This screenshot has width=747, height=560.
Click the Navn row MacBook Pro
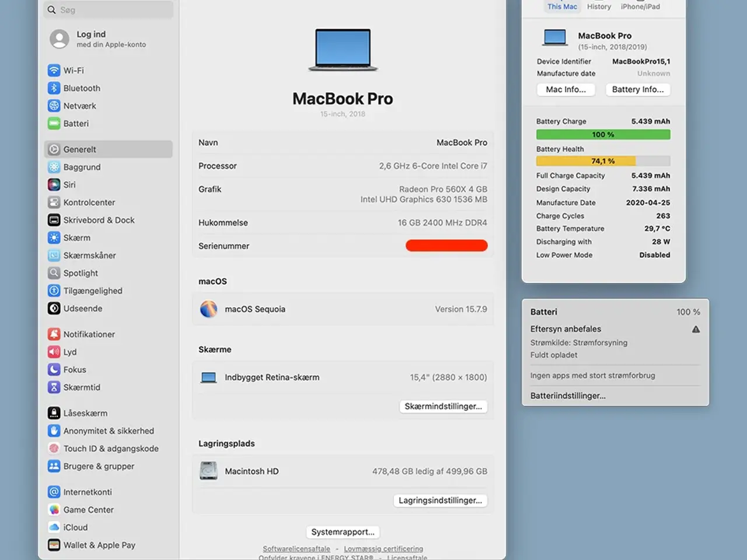tap(343, 142)
